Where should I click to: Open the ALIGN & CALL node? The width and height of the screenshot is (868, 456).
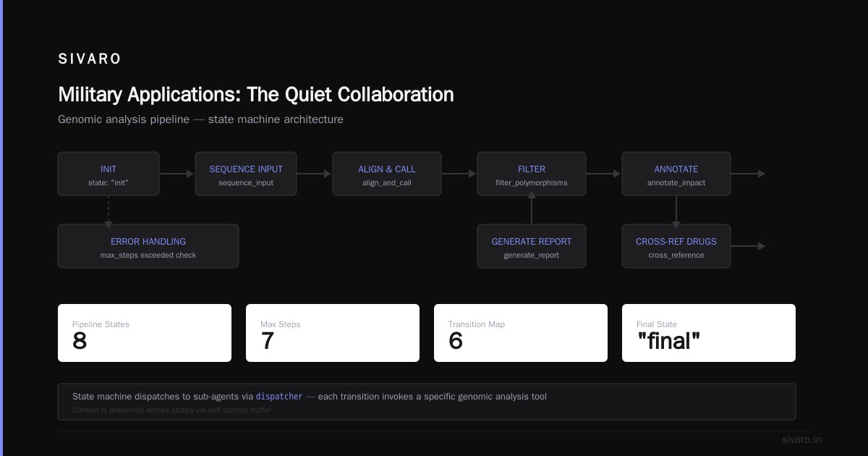[x=387, y=174]
